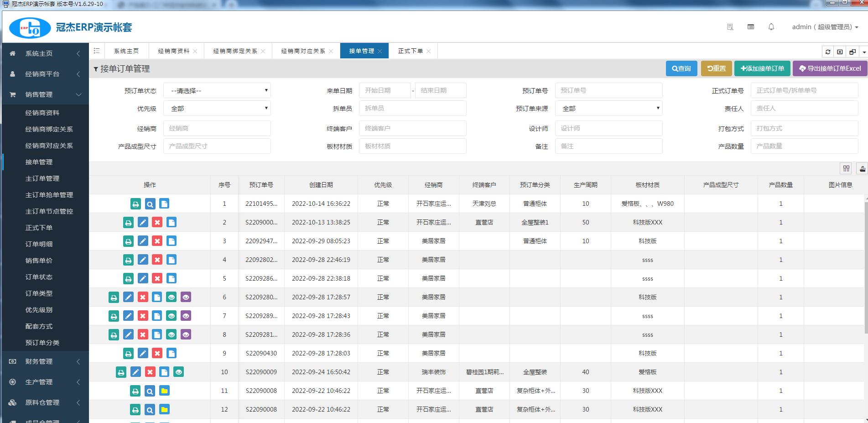Click the purple eye icon in row 7

pos(186,316)
